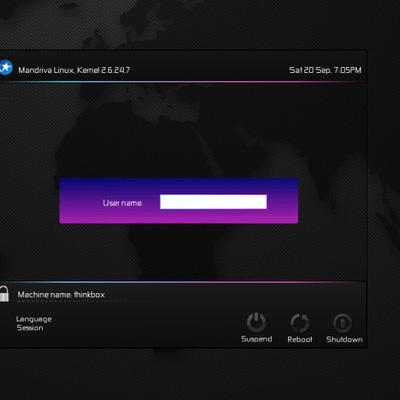Click the Suspend label

[257, 339]
